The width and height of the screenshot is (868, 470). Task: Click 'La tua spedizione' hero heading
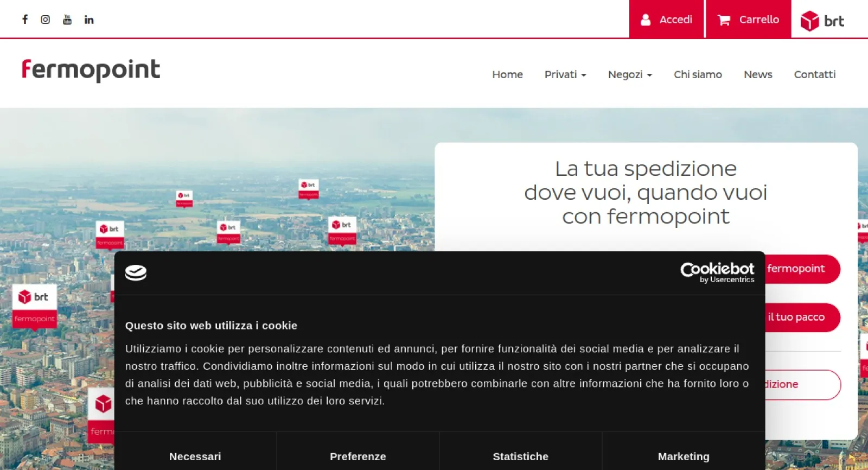pyautogui.click(x=646, y=192)
